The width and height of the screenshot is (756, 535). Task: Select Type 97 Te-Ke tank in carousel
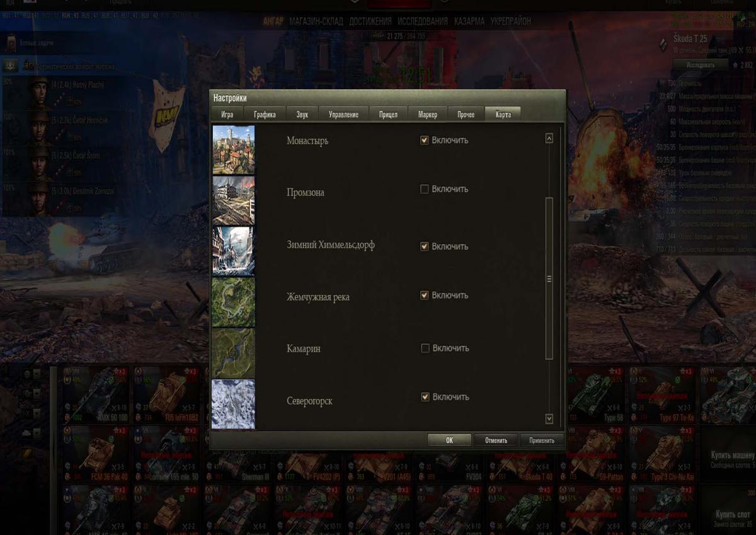pos(664,395)
